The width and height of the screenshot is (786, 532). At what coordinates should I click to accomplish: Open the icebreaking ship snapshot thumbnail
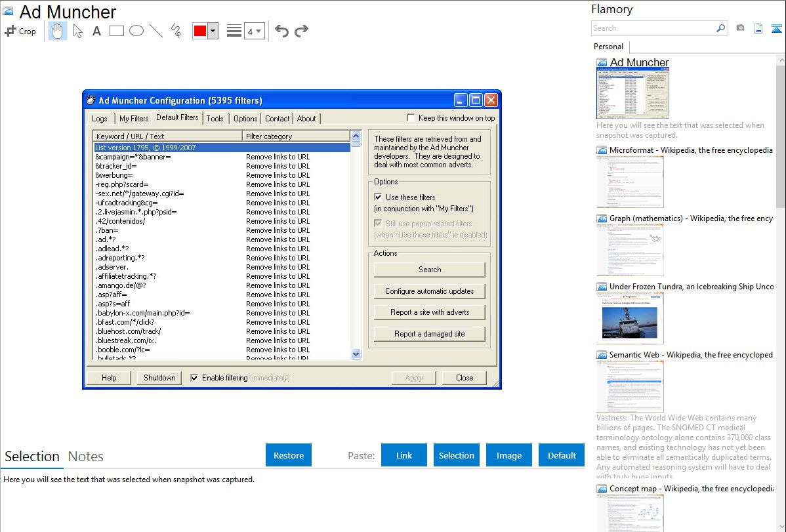[x=630, y=318]
